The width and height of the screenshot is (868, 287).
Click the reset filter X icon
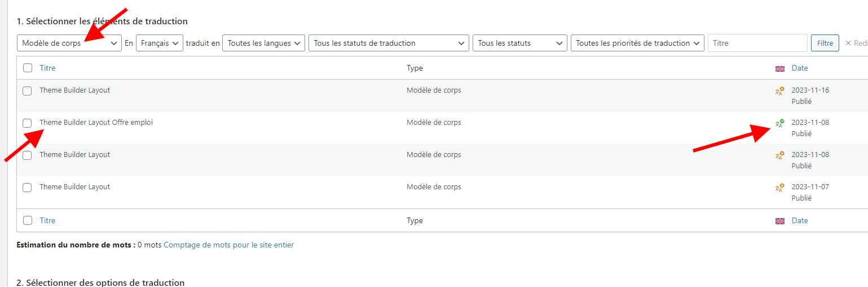(x=848, y=43)
